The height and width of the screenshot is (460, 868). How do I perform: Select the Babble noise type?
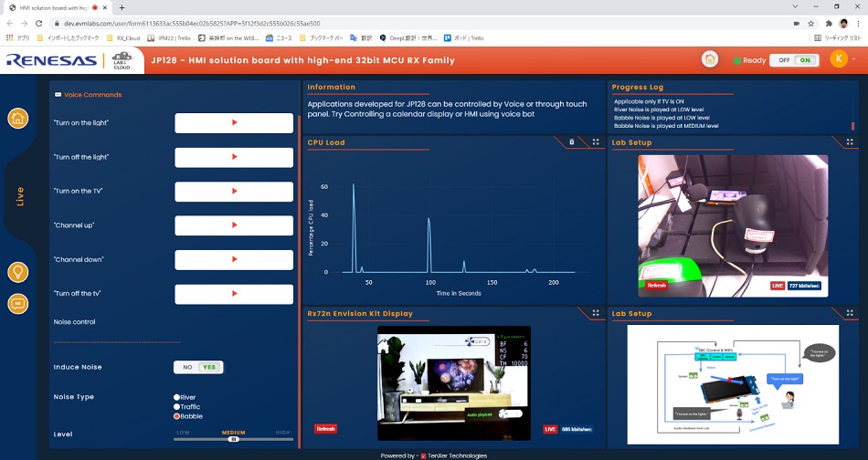(176, 416)
